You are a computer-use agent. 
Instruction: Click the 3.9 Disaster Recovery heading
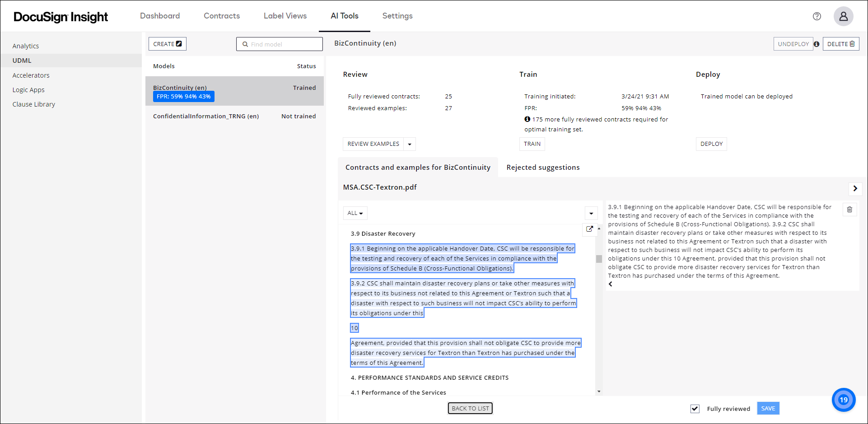coord(383,234)
